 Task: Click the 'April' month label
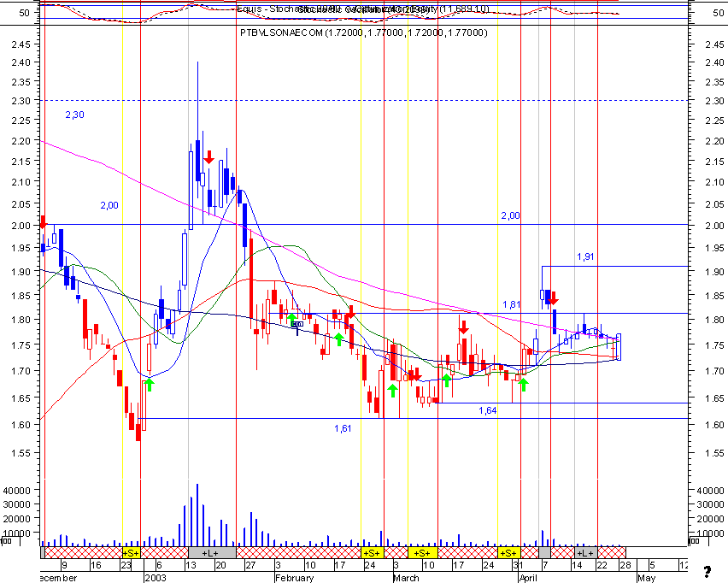point(528,578)
